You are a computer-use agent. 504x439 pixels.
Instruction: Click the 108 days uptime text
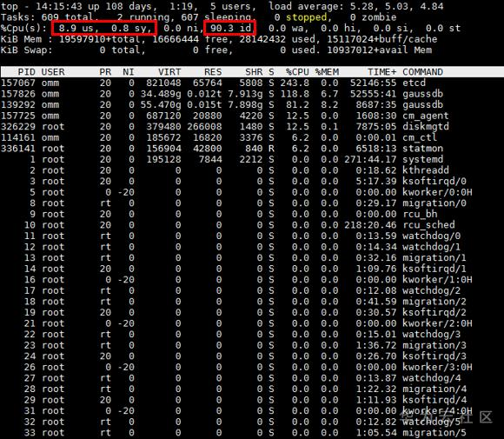(129, 6)
